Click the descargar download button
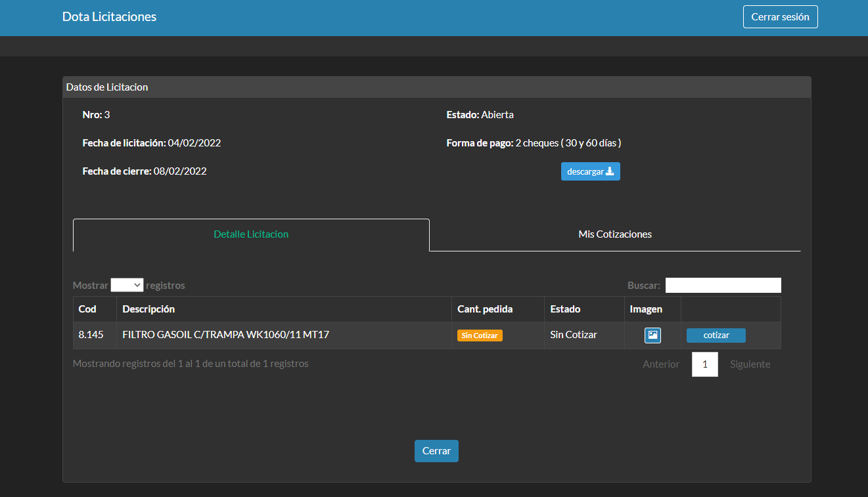This screenshot has width=868, height=497. pos(590,171)
